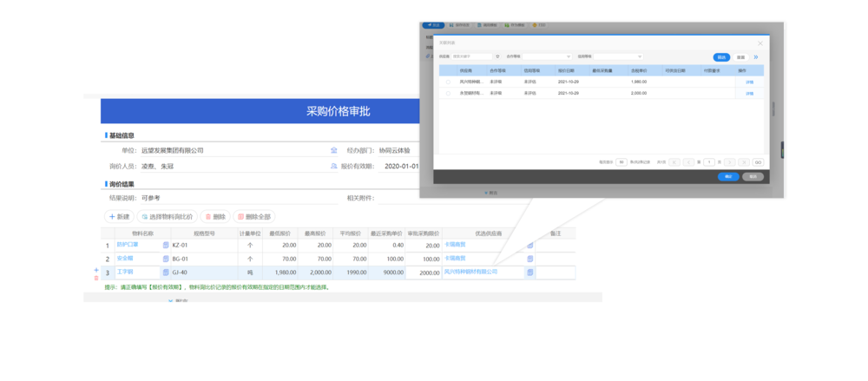Open material picker icon in 防护口罩 row
Viewport: 868px width, 381px height.
166,245
